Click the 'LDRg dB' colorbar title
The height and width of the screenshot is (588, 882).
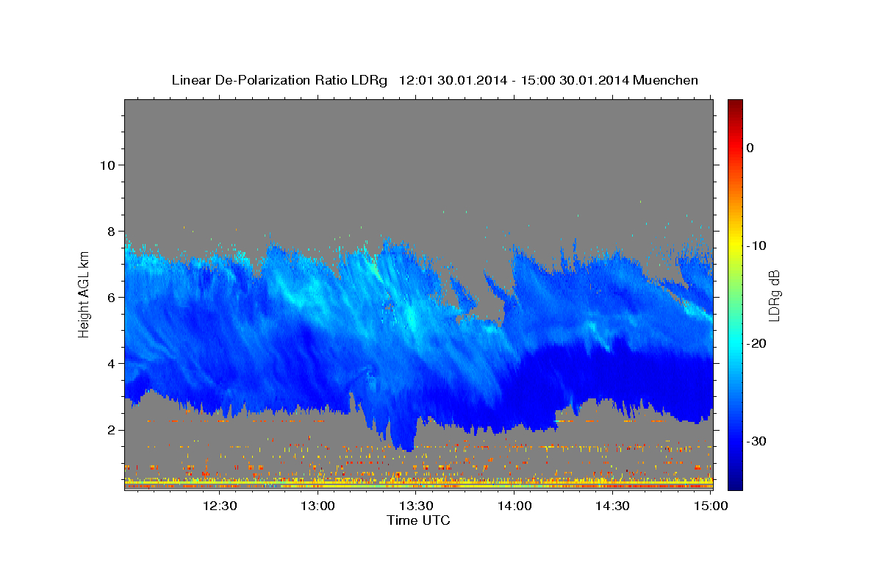pos(774,295)
